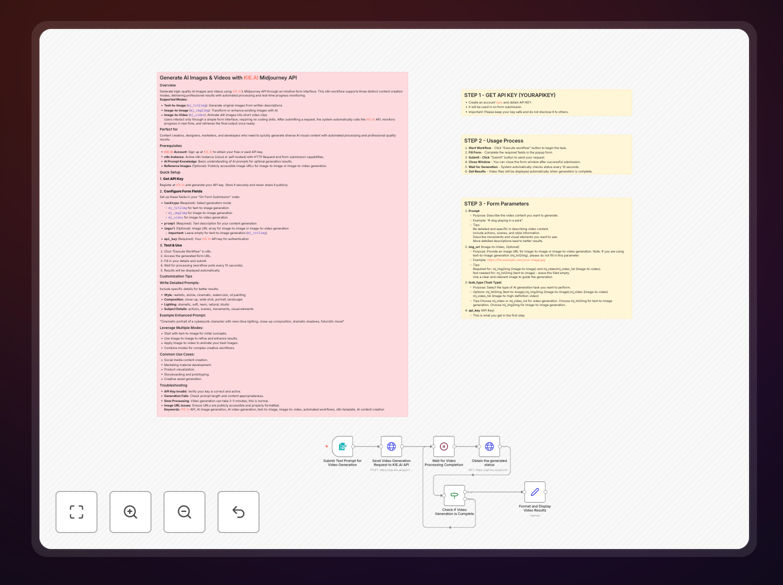
Task: Click the output connector of the Format and Display node
Action: [546, 492]
